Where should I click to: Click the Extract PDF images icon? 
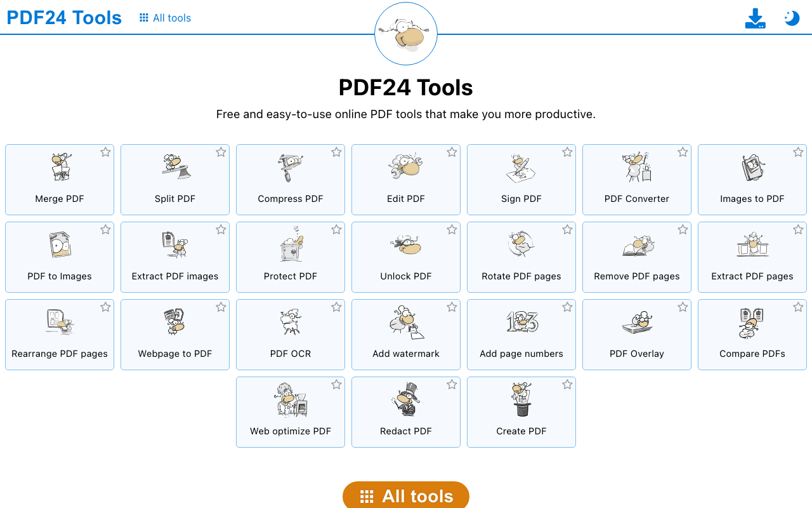[175, 244]
